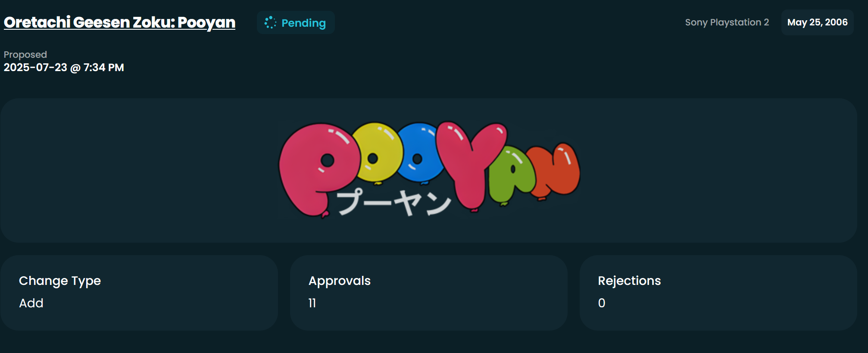Click the Sony Playstation 2 platform label
The width and height of the screenshot is (868, 353).
(x=727, y=22)
